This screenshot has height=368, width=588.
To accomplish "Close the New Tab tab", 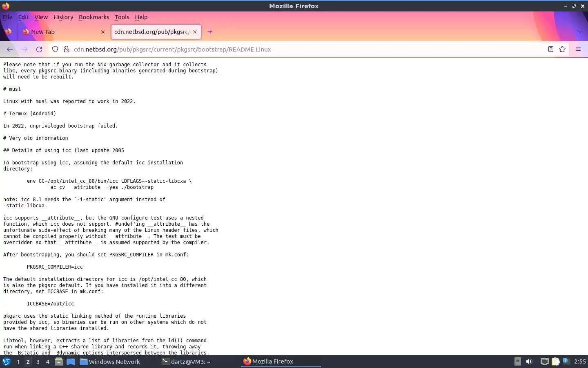I will (103, 32).
